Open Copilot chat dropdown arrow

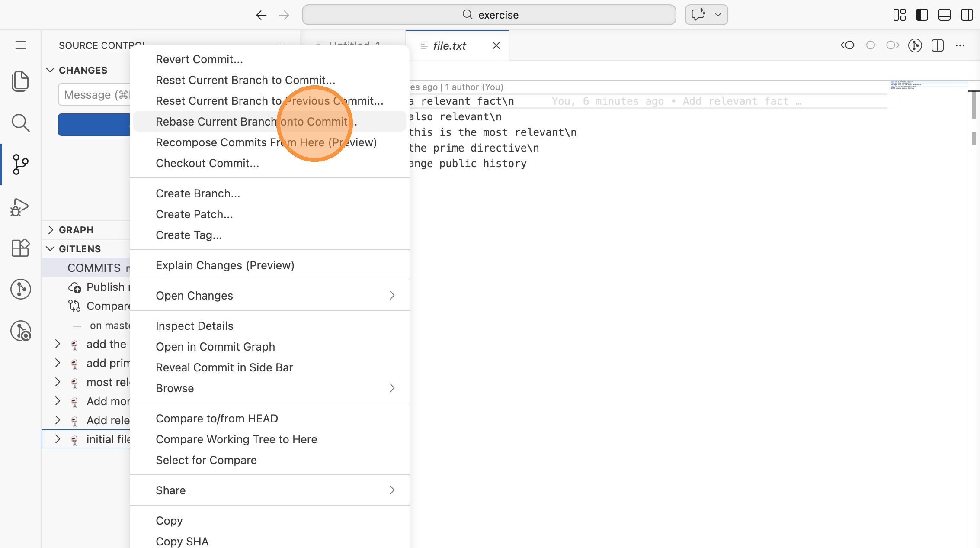(718, 15)
